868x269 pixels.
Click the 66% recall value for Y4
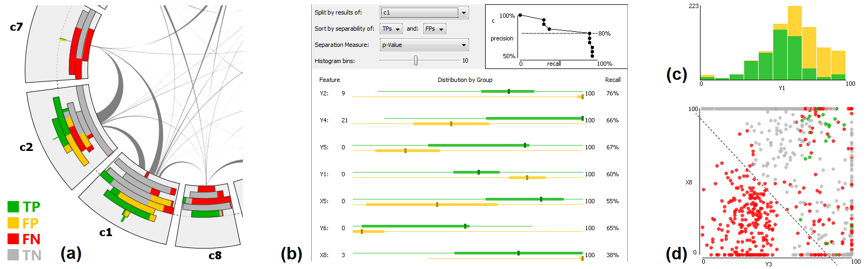[612, 120]
